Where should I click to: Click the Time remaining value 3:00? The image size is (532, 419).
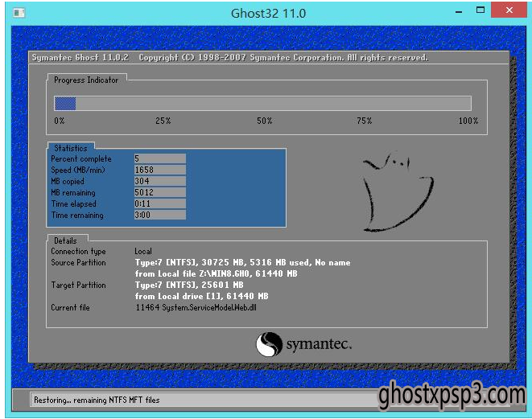click(x=160, y=215)
